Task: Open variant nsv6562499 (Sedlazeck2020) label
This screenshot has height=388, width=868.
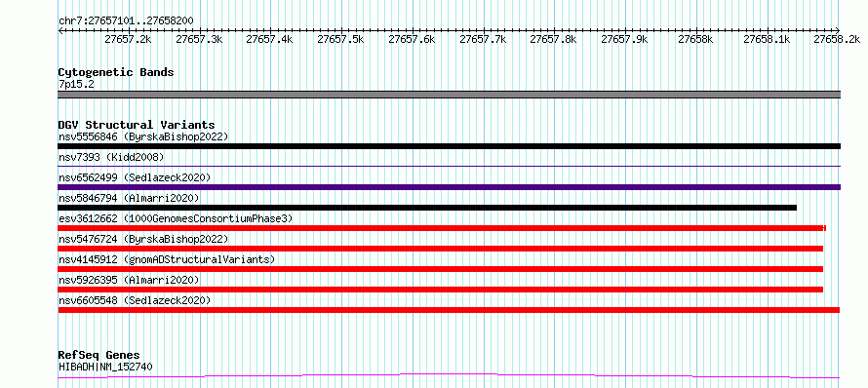Action: (135, 177)
